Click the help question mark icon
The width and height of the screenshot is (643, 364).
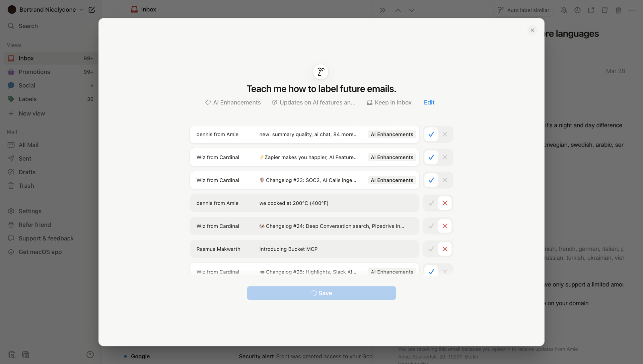point(90,354)
